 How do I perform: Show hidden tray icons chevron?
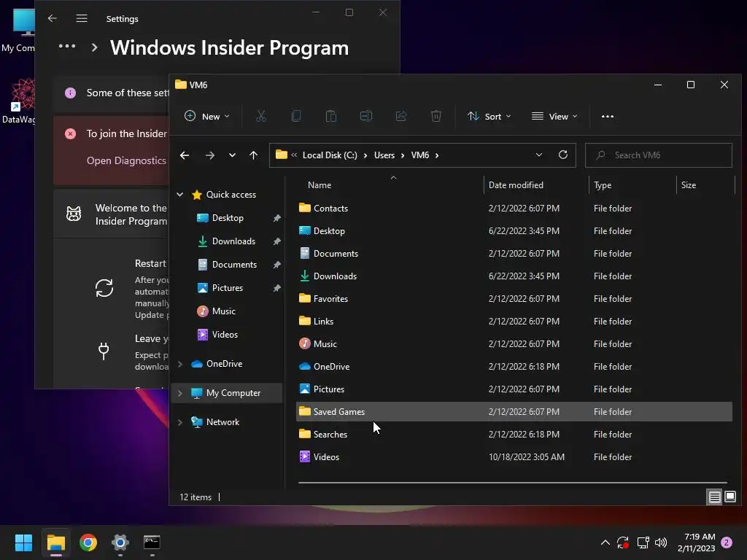pyautogui.click(x=605, y=542)
